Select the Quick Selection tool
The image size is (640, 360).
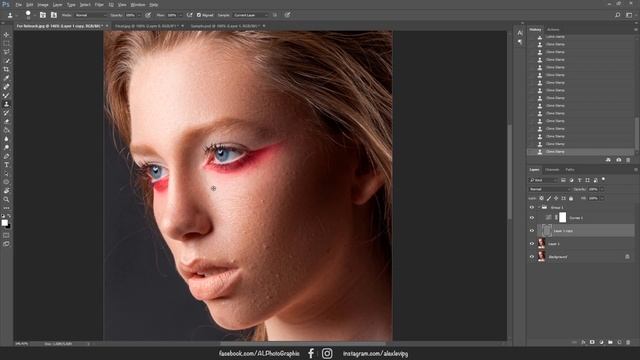(6, 61)
